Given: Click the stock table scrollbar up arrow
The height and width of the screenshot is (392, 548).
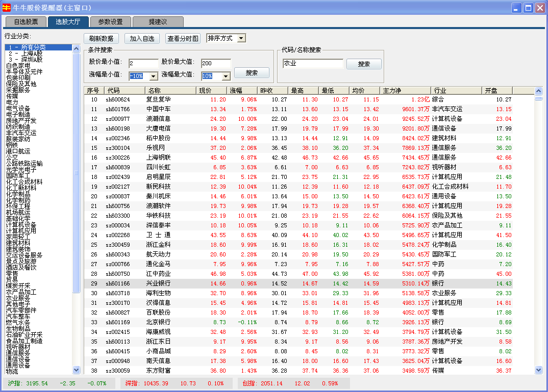Looking at the screenshot, I should coord(538,91).
